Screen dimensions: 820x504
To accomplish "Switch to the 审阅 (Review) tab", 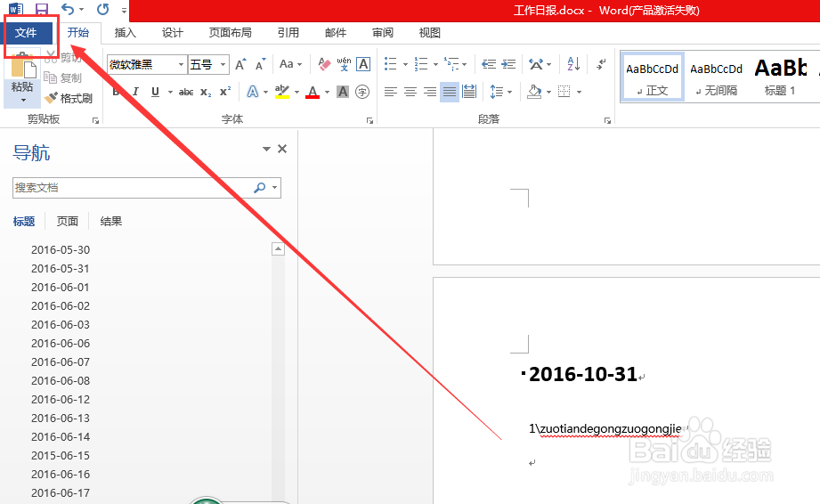I will point(383,33).
